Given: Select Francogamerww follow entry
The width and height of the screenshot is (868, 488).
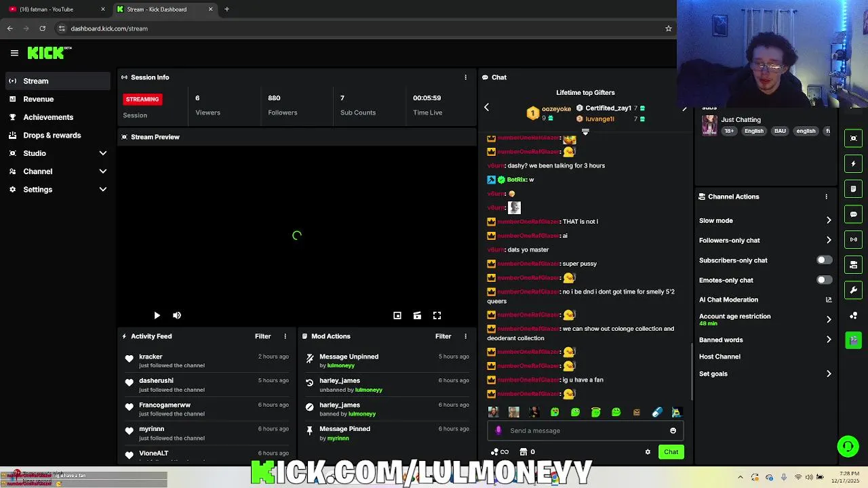Looking at the screenshot, I should click(207, 409).
